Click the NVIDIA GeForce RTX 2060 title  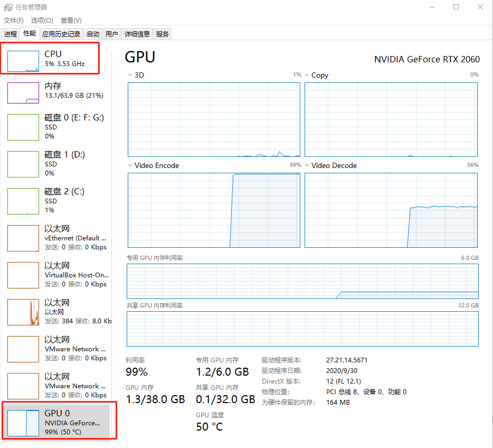tap(426, 59)
